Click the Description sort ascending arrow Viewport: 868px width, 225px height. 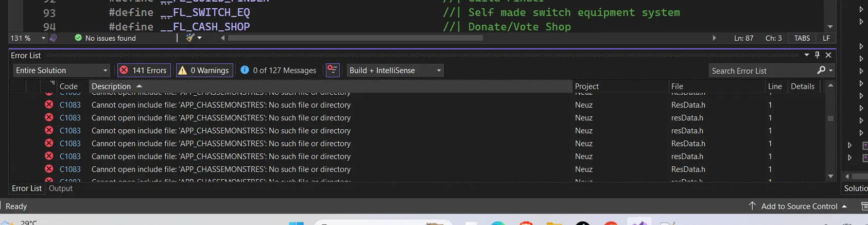[139, 86]
